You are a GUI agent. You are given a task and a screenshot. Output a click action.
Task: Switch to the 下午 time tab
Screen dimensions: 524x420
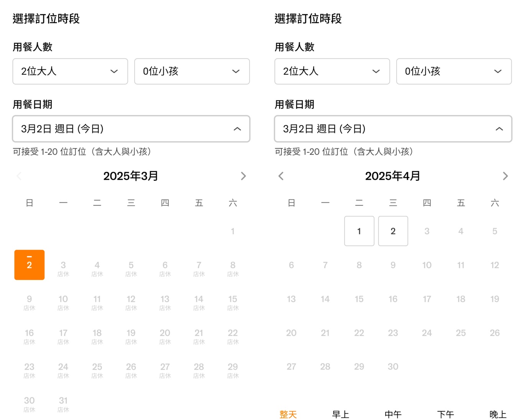coord(445,414)
